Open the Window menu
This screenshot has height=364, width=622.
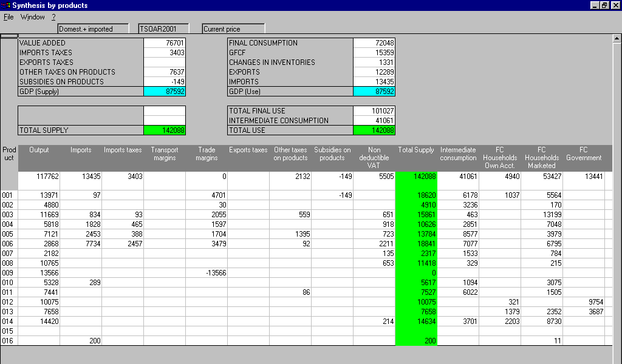coord(32,17)
